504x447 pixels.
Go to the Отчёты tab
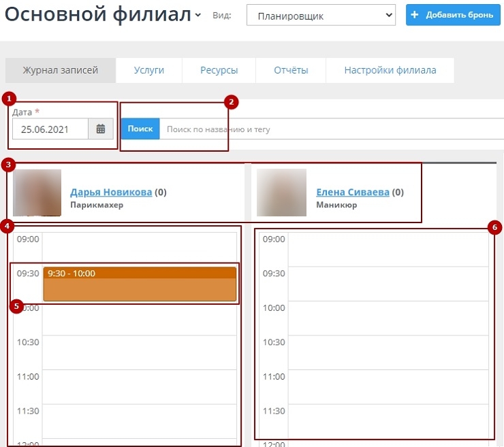point(291,70)
